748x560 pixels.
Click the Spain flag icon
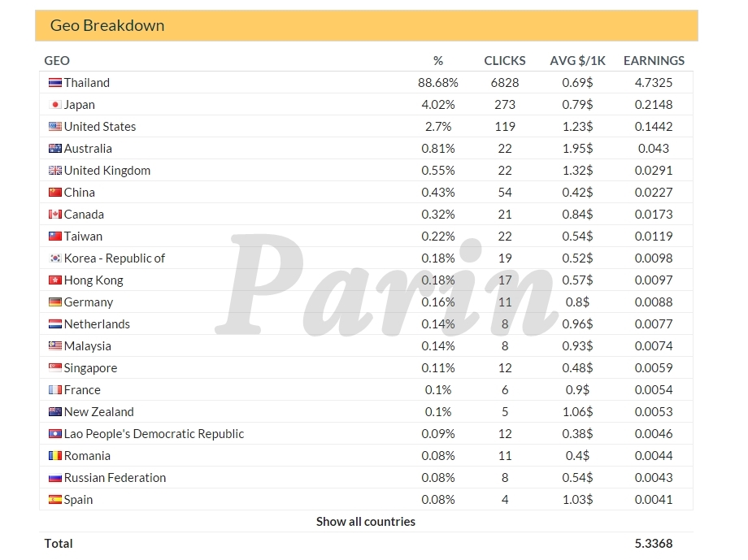tap(55, 500)
